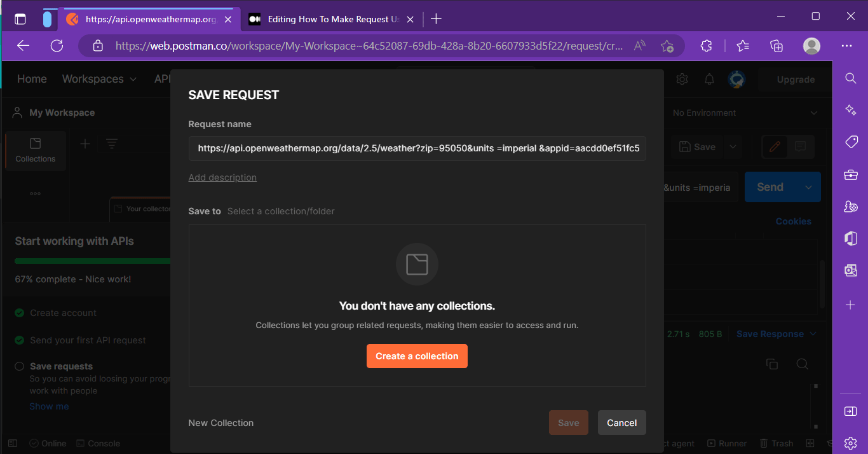Expand the Save Response dropdown
The height and width of the screenshot is (454, 868).
[776, 334]
